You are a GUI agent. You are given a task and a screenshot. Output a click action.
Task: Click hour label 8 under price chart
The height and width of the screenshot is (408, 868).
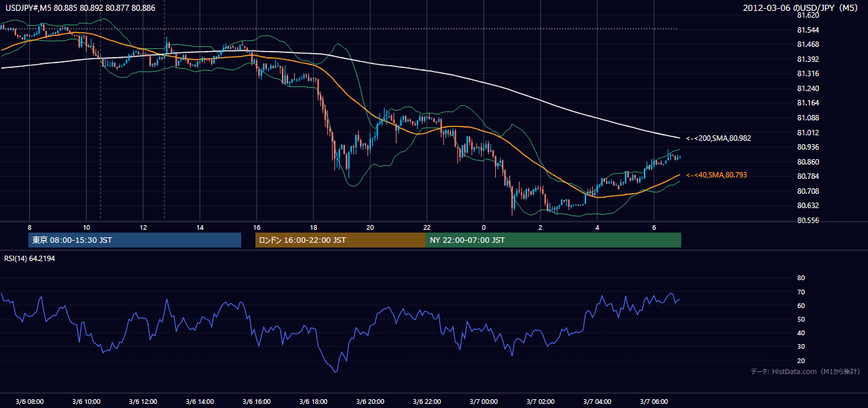click(29, 227)
